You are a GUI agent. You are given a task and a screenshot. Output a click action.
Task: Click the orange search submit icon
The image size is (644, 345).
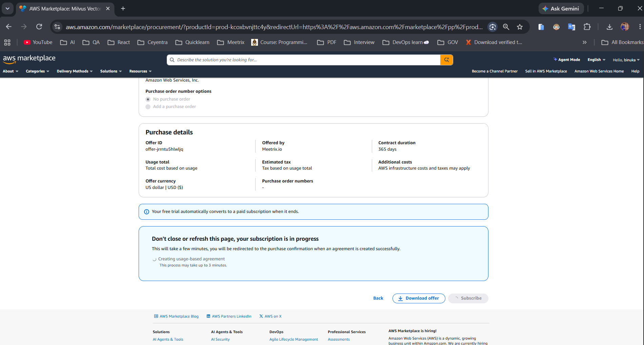[x=446, y=60]
